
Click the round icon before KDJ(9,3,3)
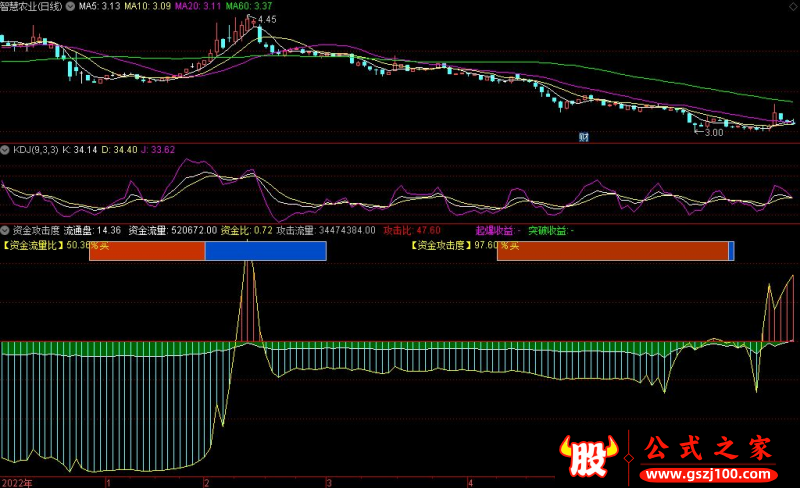[5, 149]
